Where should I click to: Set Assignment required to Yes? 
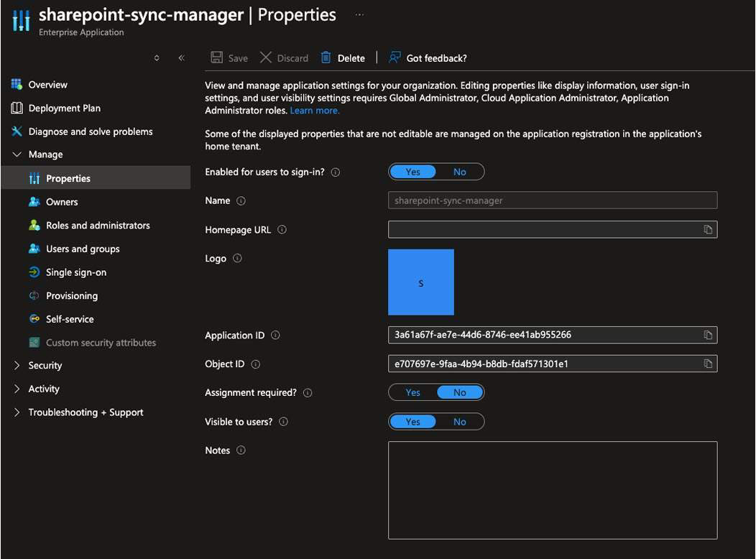412,393
